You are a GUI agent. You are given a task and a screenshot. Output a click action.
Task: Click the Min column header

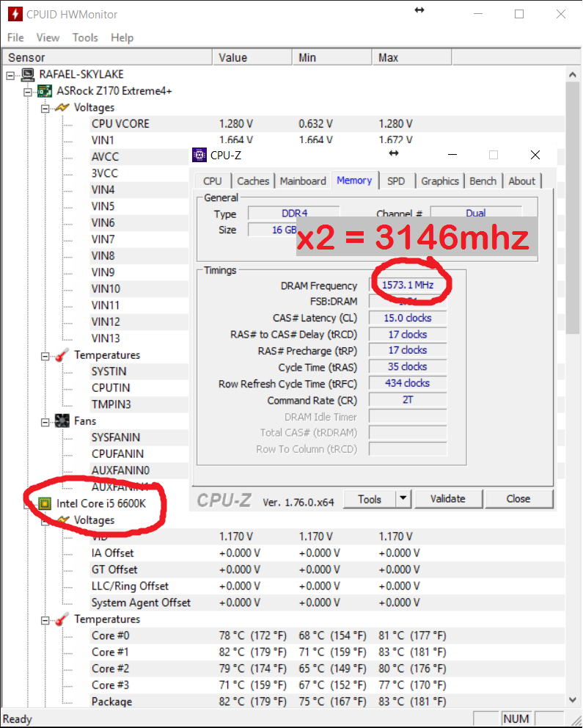point(332,57)
